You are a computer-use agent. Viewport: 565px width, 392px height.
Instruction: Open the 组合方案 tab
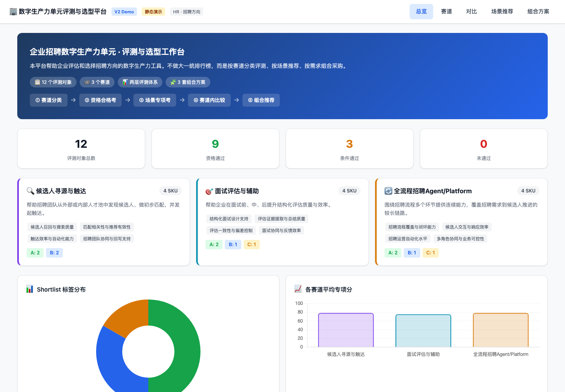click(538, 12)
